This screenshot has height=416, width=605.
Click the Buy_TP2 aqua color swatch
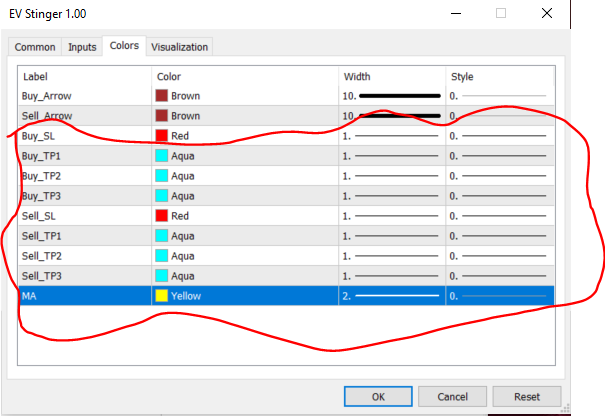162,176
